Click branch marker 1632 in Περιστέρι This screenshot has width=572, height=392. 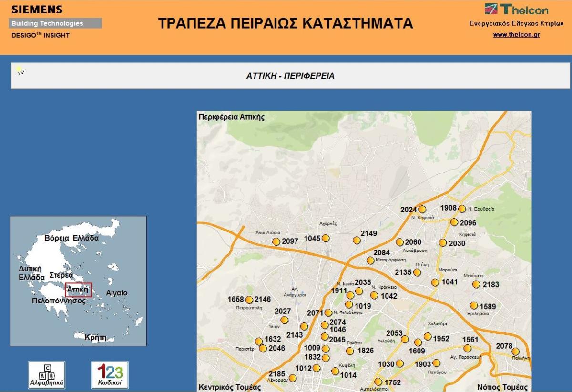click(x=259, y=341)
